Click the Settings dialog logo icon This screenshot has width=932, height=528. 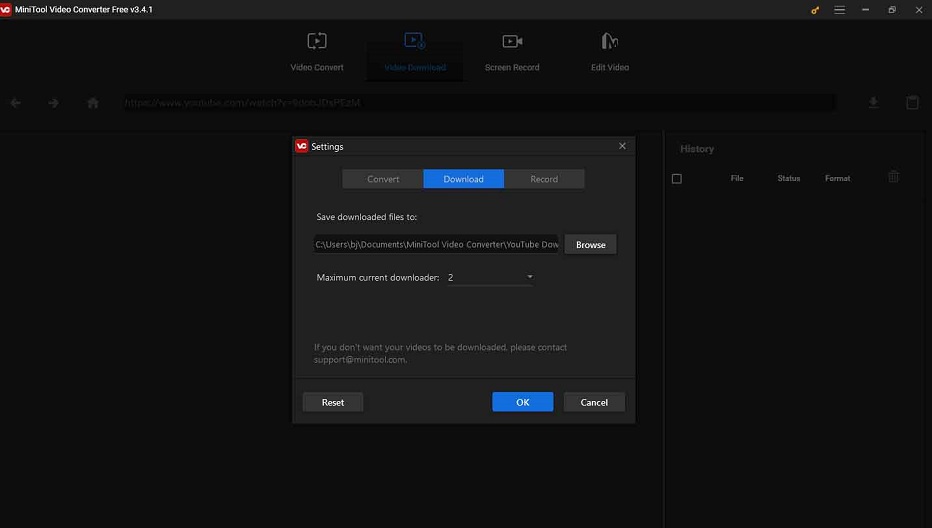tap(301, 146)
